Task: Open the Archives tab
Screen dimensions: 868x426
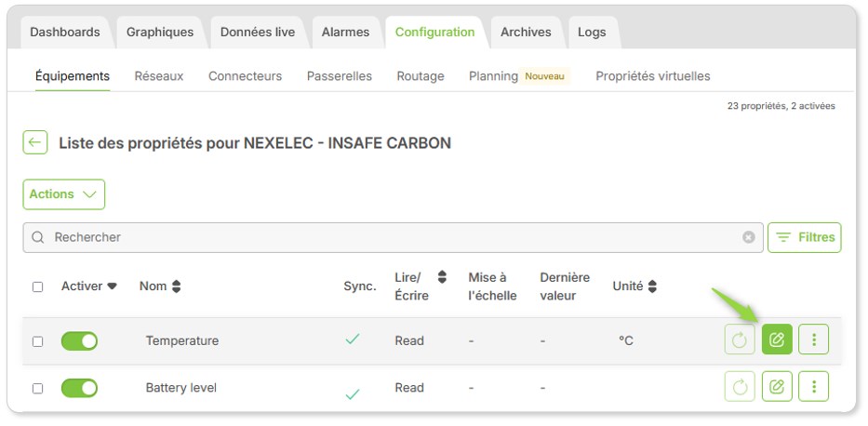Action: [526, 32]
